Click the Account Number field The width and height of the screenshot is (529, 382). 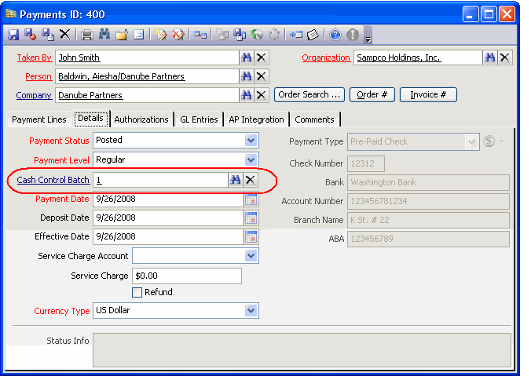(x=428, y=201)
